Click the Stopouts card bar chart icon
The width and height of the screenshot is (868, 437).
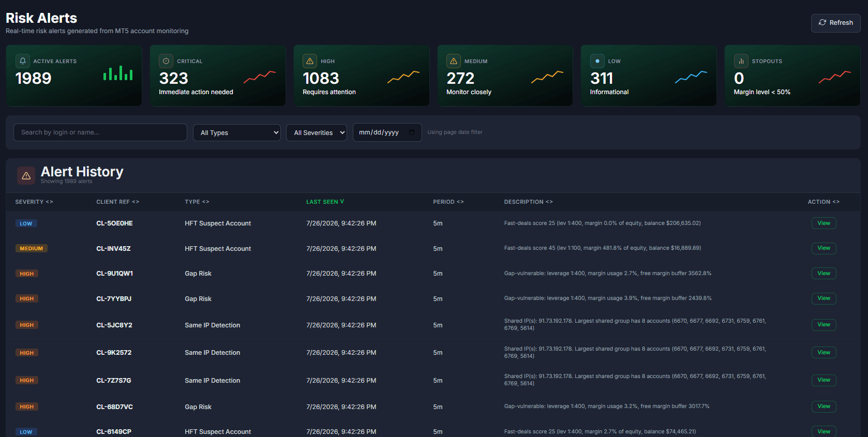click(741, 61)
